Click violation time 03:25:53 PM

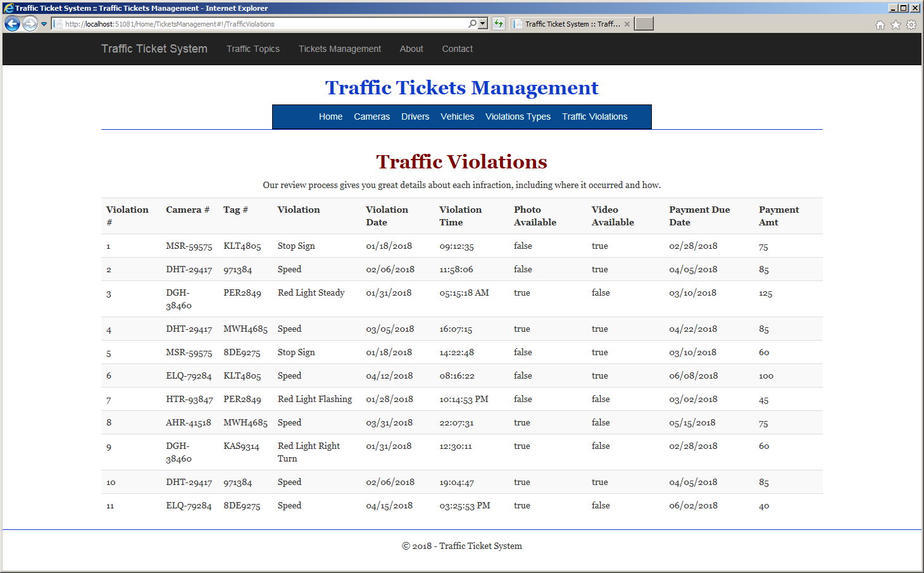click(465, 506)
